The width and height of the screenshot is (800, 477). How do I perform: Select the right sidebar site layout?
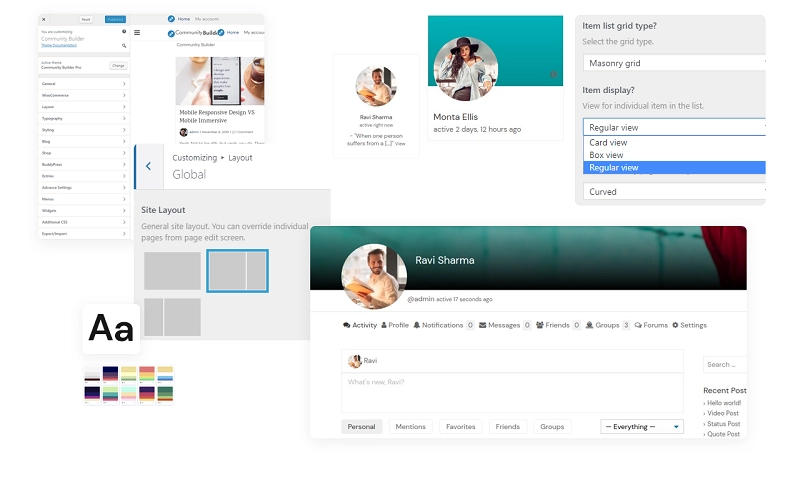237,270
